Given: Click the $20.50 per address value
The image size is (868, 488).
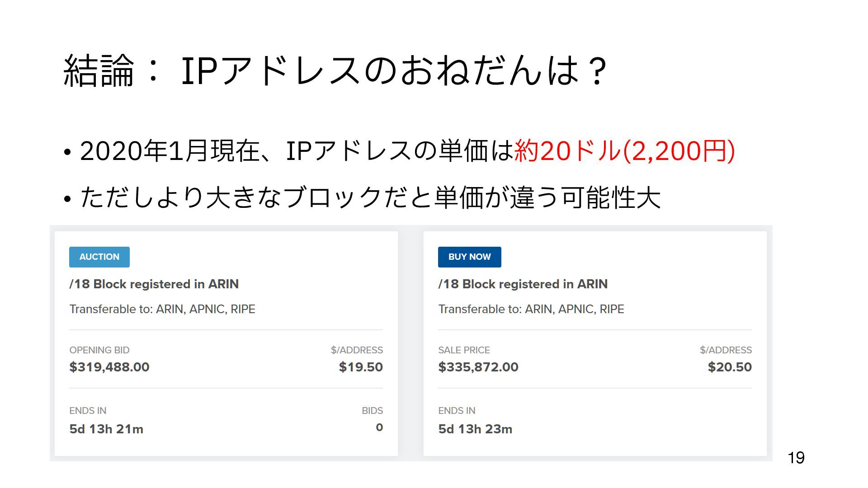Looking at the screenshot, I should pyautogui.click(x=730, y=367).
